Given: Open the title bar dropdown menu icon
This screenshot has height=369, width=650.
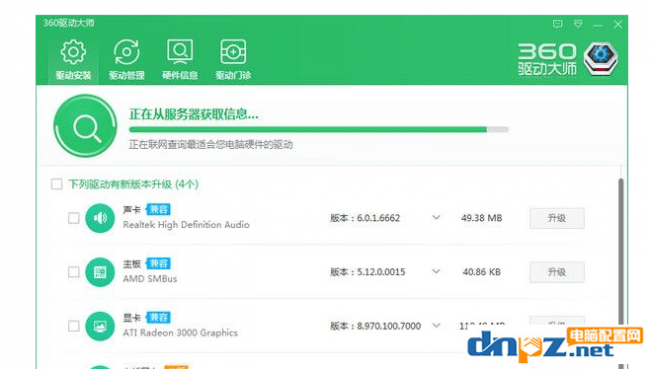Looking at the screenshot, I should click(578, 24).
